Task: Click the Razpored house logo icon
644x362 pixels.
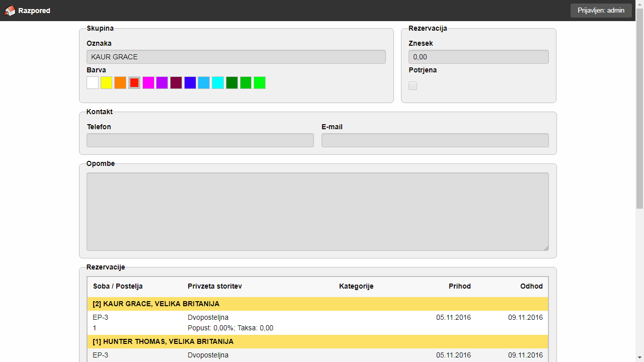Action: pos(10,11)
